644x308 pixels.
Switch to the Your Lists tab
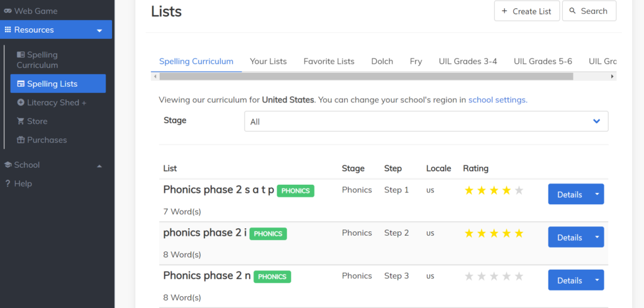click(268, 61)
